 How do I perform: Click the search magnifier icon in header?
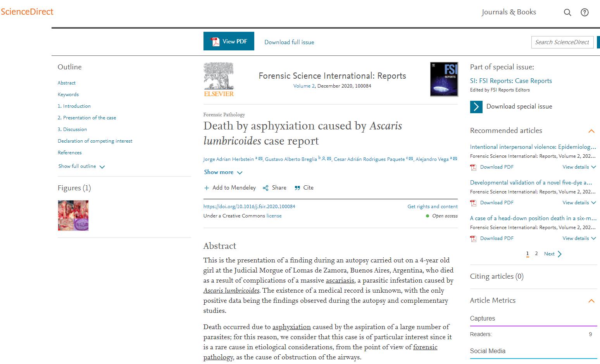[567, 12]
